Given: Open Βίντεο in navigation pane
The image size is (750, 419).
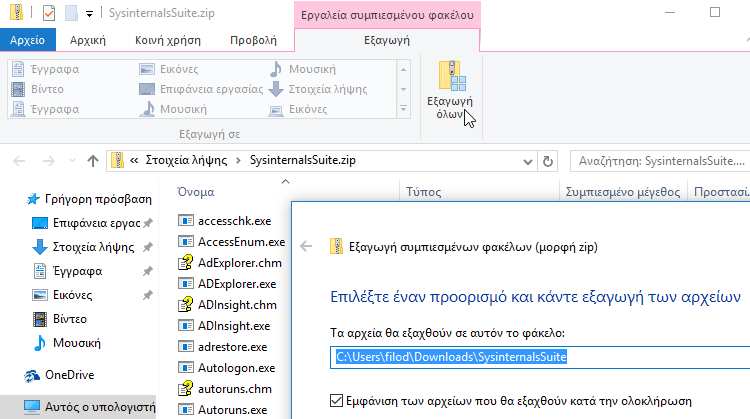Looking at the screenshot, I should click(x=60, y=319).
